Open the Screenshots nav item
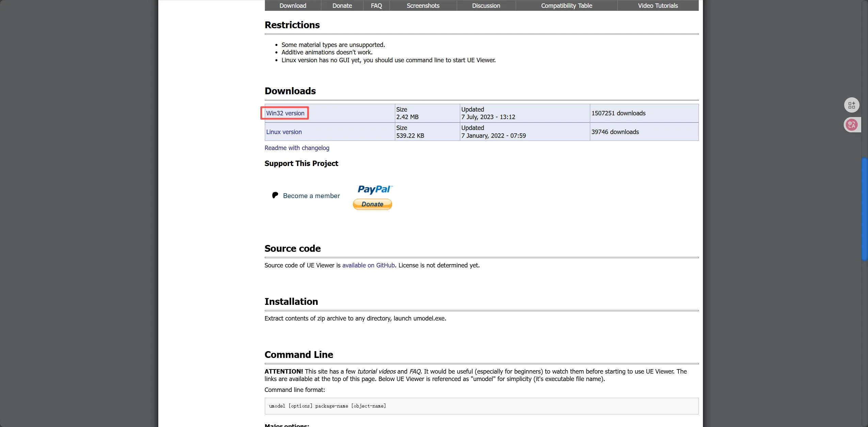868x427 pixels. pyautogui.click(x=423, y=6)
